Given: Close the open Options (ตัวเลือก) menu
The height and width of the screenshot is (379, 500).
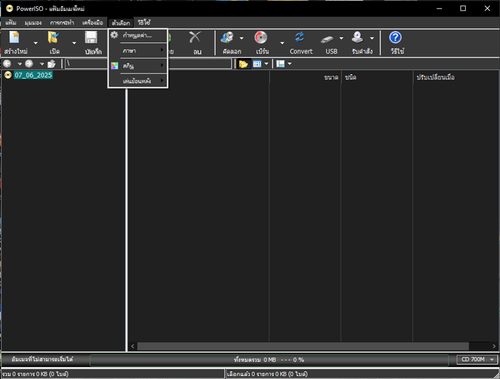Looking at the screenshot, I should coord(121,23).
